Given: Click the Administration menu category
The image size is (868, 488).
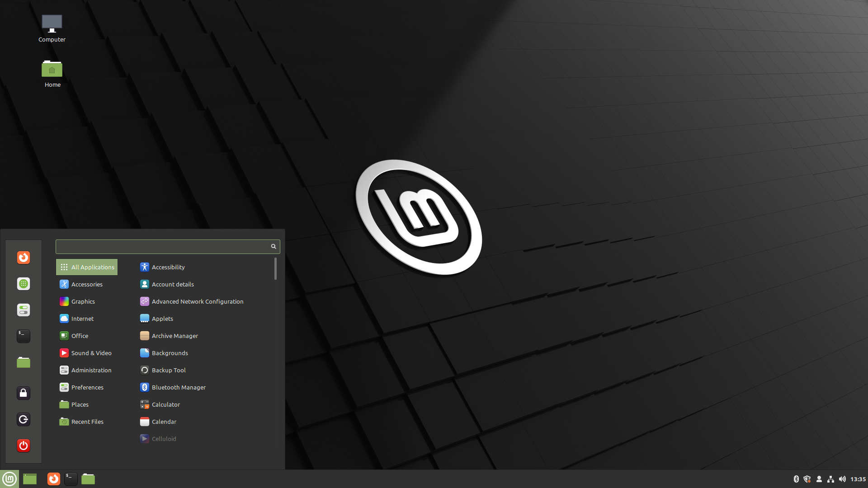Looking at the screenshot, I should click(x=91, y=370).
